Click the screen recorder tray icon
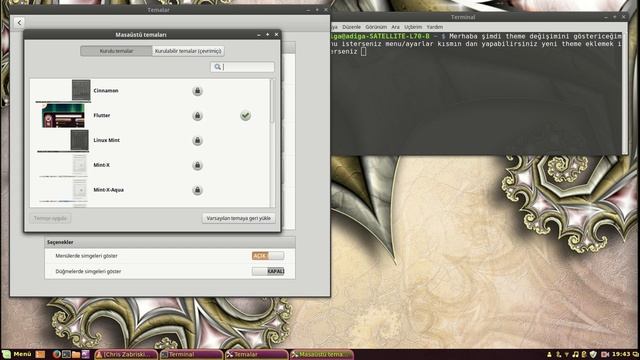The image size is (640, 360). 605,354
